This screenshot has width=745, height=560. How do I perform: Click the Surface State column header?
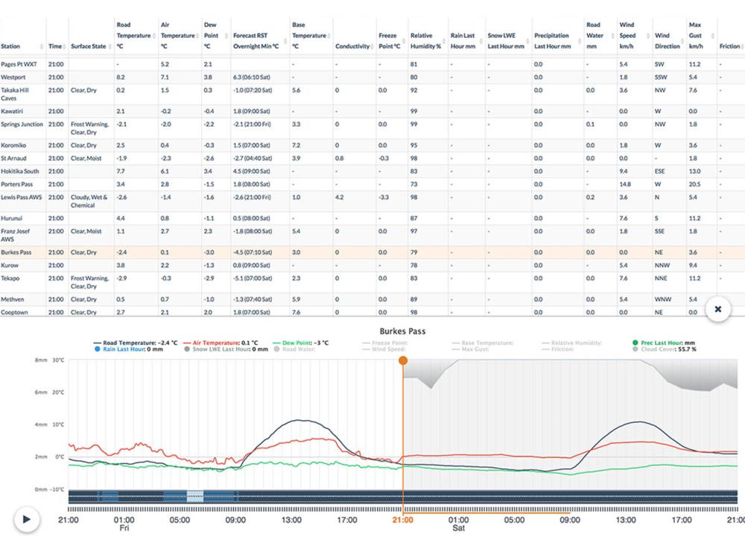[89, 46]
